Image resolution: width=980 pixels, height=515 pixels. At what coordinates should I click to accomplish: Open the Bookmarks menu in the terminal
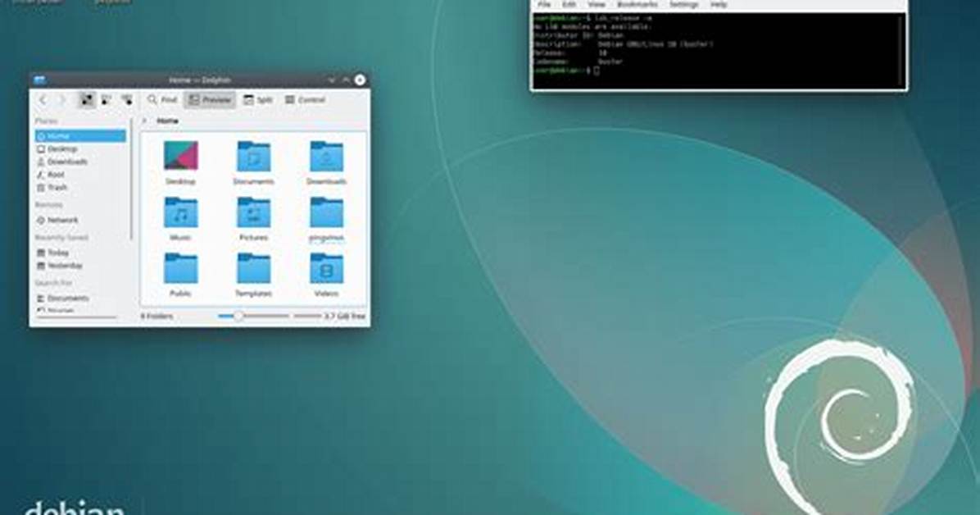tap(637, 4)
